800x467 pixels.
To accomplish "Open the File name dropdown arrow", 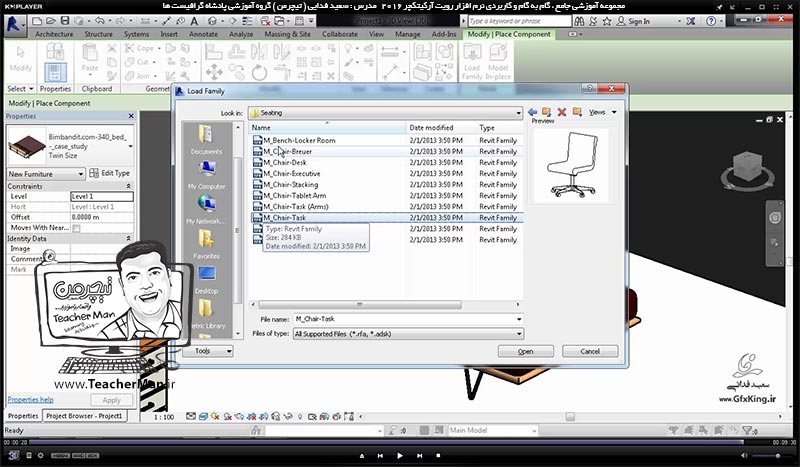I will (x=519, y=319).
